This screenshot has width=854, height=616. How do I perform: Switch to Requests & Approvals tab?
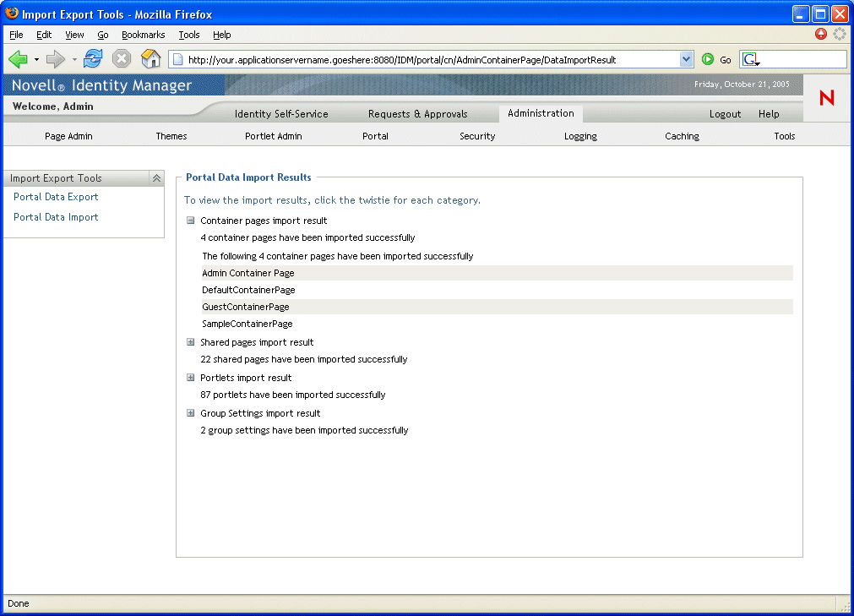418,114
